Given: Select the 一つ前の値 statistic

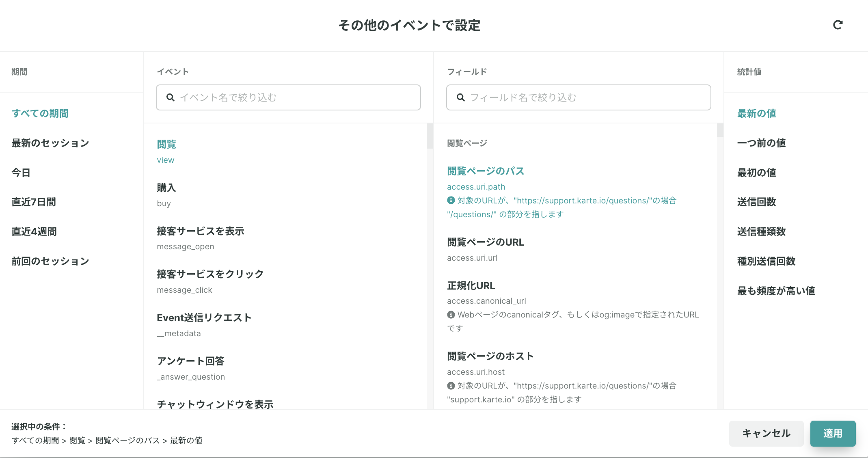Looking at the screenshot, I should coord(762,143).
